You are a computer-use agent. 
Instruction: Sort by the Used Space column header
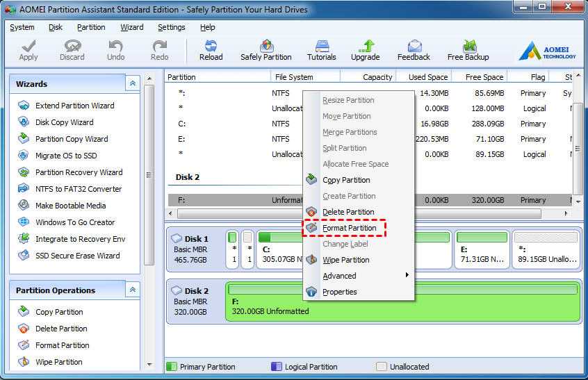(424, 77)
